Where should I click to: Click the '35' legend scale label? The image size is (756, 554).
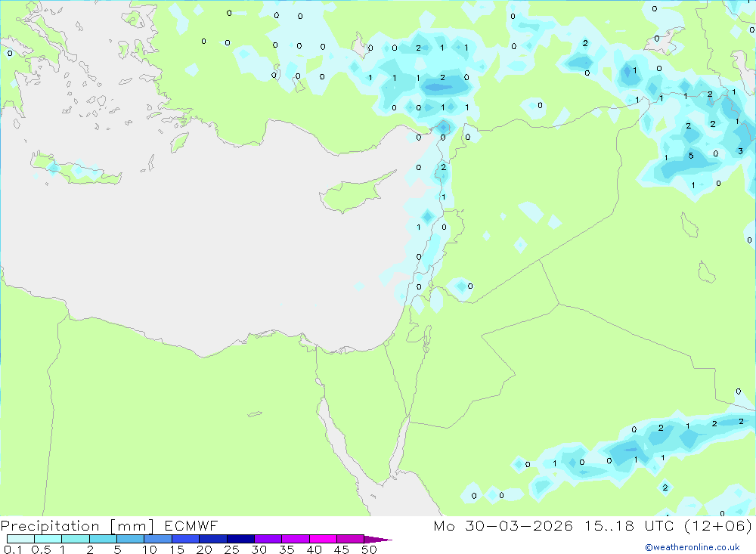click(x=287, y=549)
